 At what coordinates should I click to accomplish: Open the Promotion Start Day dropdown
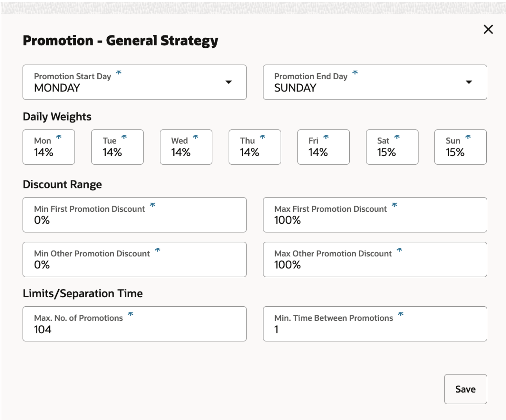134,82
